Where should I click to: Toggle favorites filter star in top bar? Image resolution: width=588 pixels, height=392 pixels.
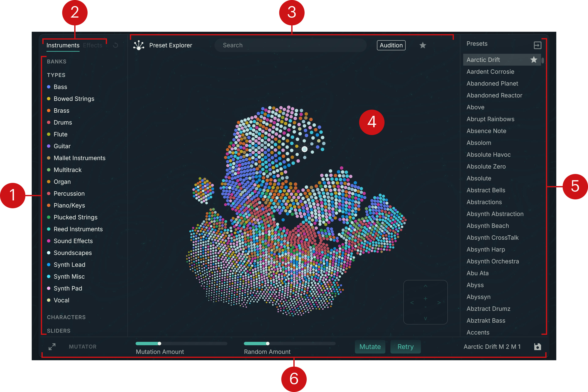coord(423,45)
